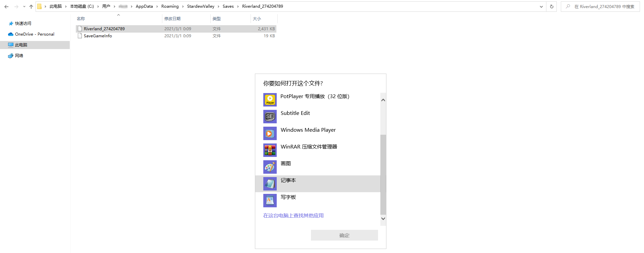Choose the 画图 Paint icon

tap(270, 167)
